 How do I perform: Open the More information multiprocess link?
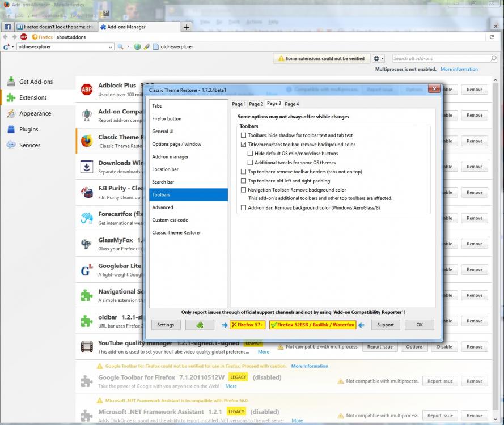click(459, 69)
